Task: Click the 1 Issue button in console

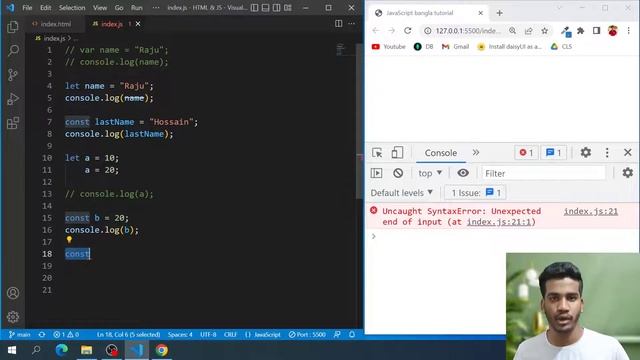Action: click(476, 193)
